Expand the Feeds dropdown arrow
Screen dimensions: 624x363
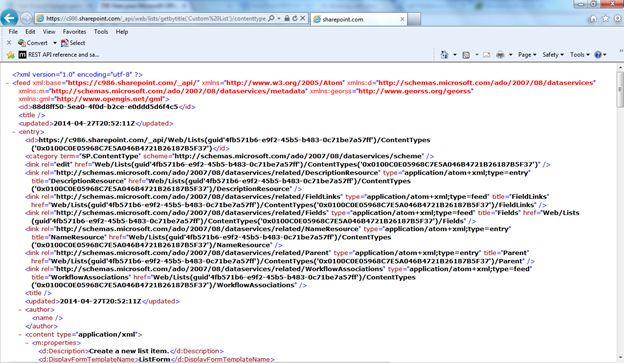(x=477, y=55)
